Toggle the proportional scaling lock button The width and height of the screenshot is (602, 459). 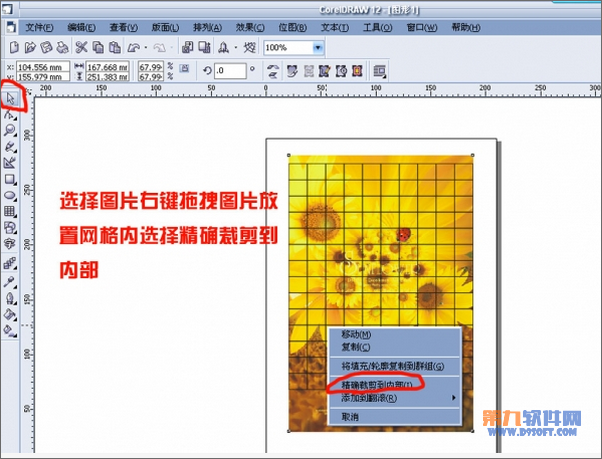coord(185,68)
